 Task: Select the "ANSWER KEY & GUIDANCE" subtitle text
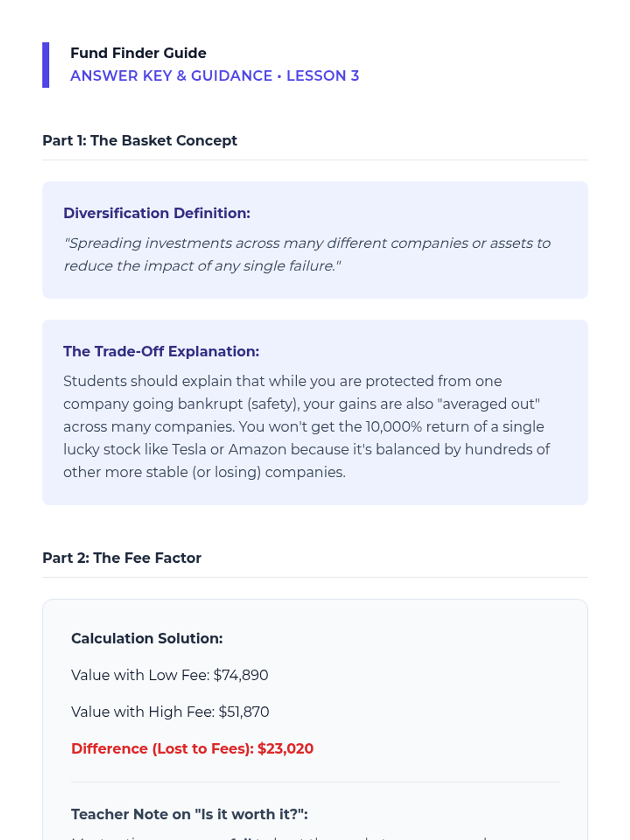pos(171,76)
